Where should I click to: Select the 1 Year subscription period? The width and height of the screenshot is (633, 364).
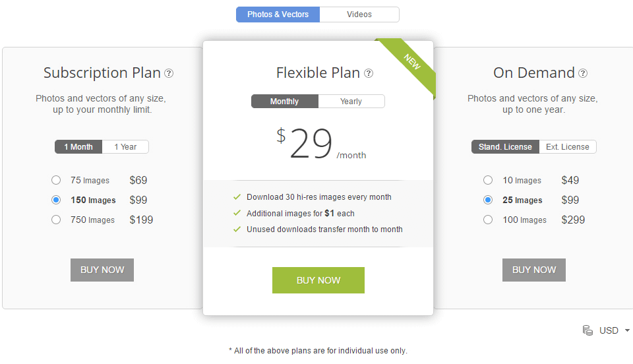click(125, 147)
